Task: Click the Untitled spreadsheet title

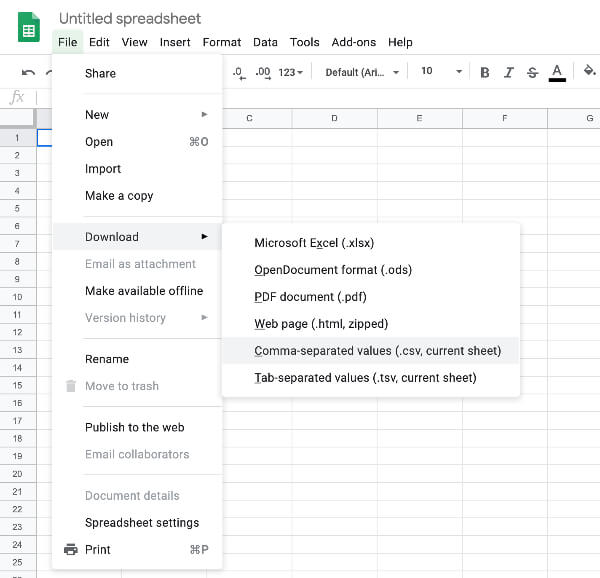Action: [130, 18]
